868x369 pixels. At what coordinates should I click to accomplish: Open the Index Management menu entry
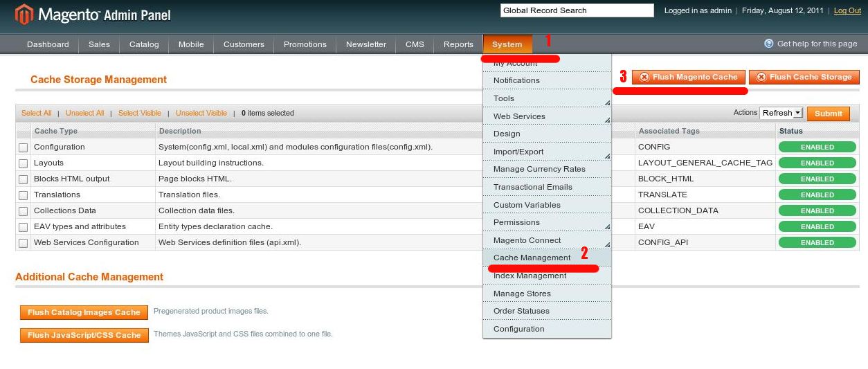point(530,276)
